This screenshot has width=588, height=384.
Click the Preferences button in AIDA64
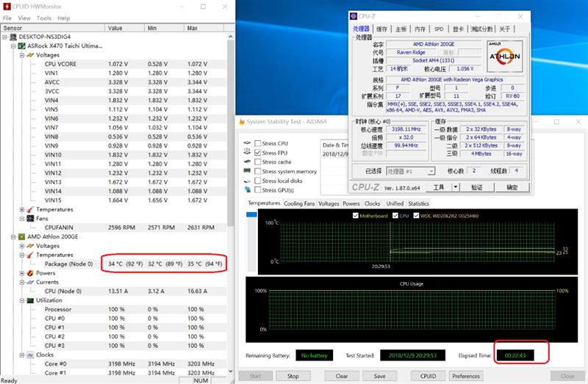tap(466, 376)
